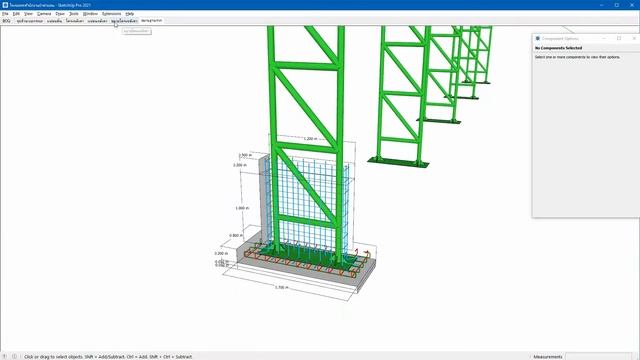640x360 pixels.
Task: Select the 1.200 m dimension label
Action: pyautogui.click(x=311, y=139)
